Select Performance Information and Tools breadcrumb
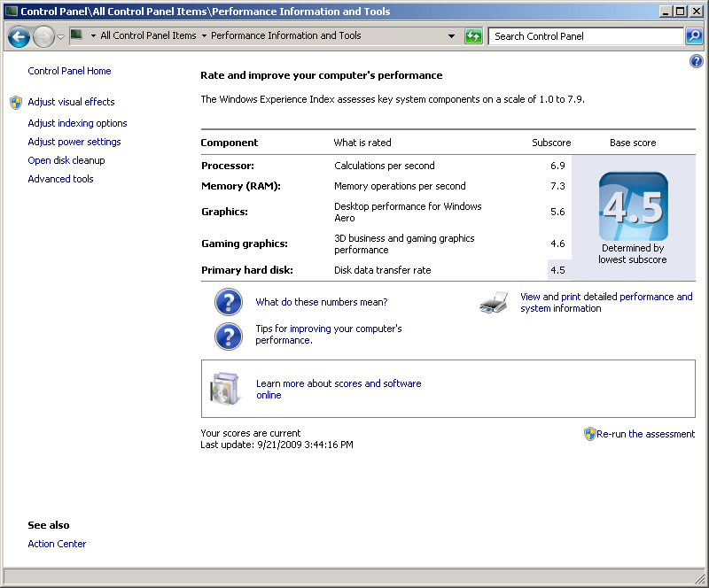The width and height of the screenshot is (709, 588). pos(285,36)
